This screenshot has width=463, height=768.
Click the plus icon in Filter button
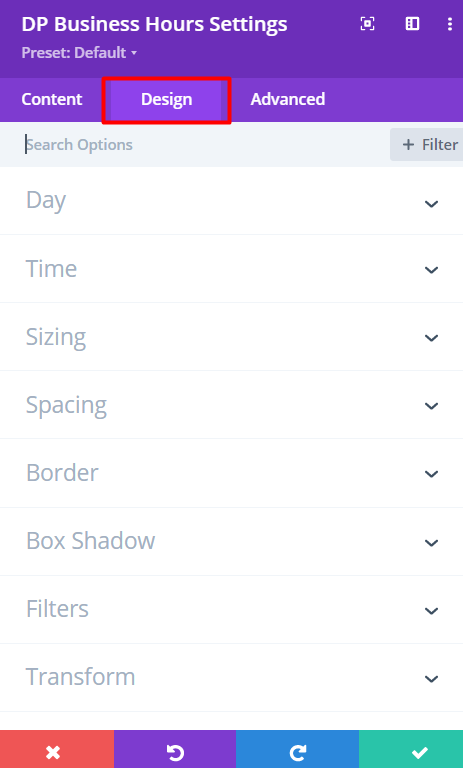coord(408,144)
